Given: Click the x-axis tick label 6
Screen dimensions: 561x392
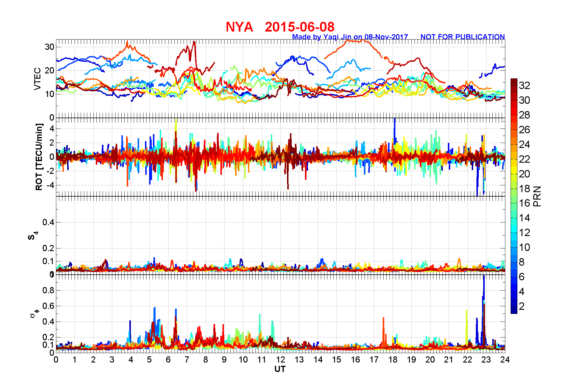Looking at the screenshot, I should tap(168, 360).
